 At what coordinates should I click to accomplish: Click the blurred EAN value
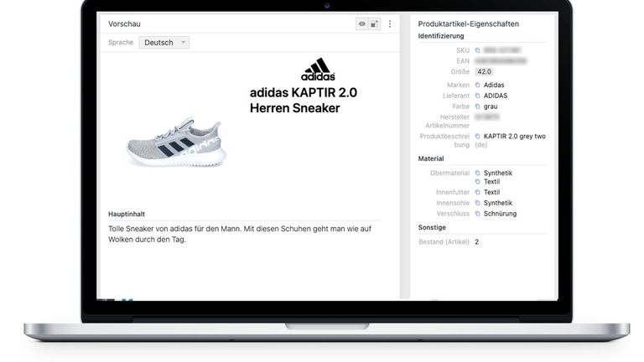[501, 60]
